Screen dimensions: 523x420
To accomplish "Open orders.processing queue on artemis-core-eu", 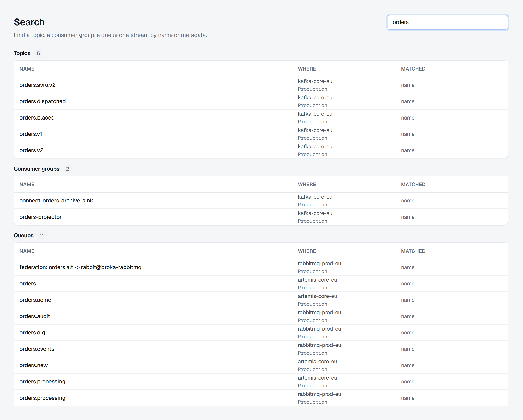I will coord(261,382).
